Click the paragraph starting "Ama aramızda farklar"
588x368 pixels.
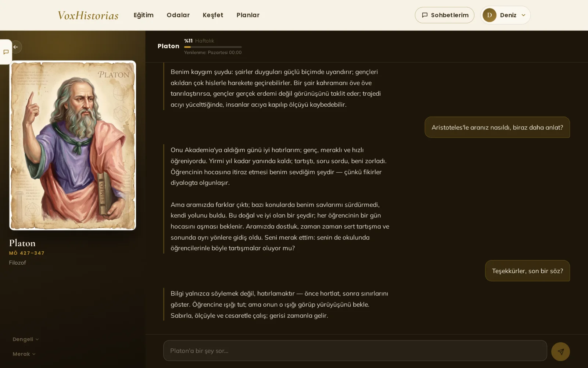click(x=280, y=226)
